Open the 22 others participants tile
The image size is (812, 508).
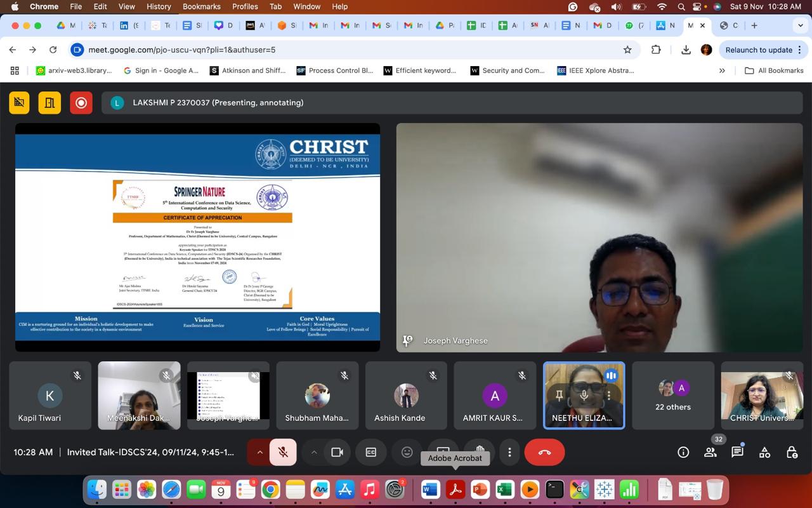(x=672, y=395)
